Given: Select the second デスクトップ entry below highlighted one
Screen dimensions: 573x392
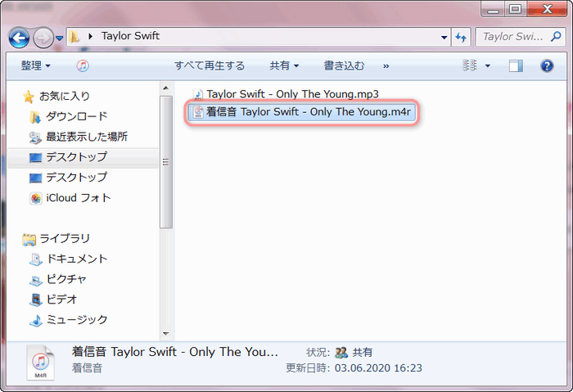Looking at the screenshot, I should (x=76, y=178).
